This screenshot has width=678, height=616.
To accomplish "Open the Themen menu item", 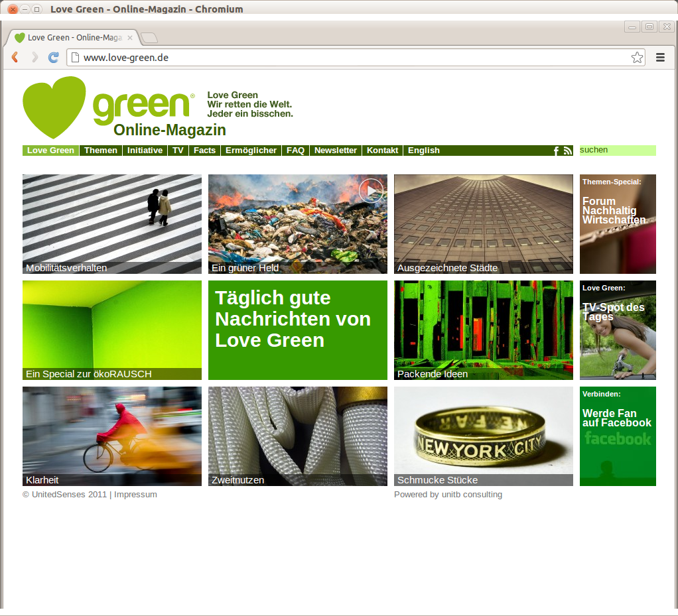I will 101,151.
